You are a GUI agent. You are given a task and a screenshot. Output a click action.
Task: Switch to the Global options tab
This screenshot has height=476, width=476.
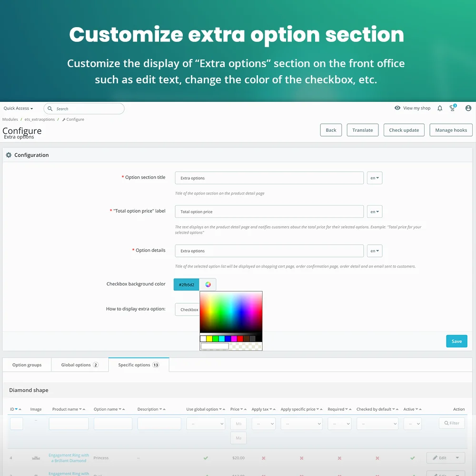pos(79,365)
